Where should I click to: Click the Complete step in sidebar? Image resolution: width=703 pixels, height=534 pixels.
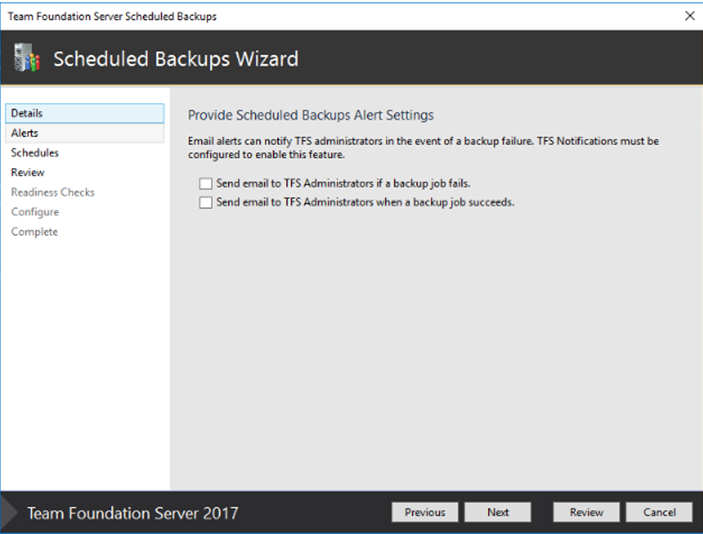(x=35, y=232)
